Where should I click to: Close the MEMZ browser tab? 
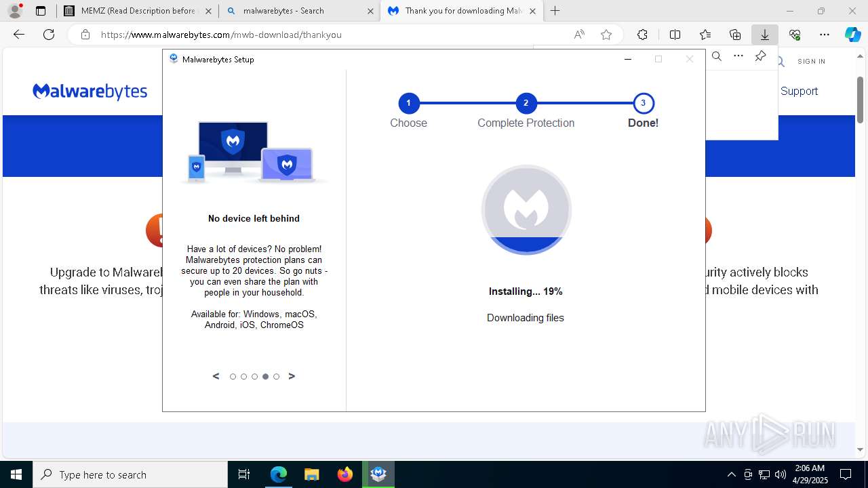[x=208, y=11]
